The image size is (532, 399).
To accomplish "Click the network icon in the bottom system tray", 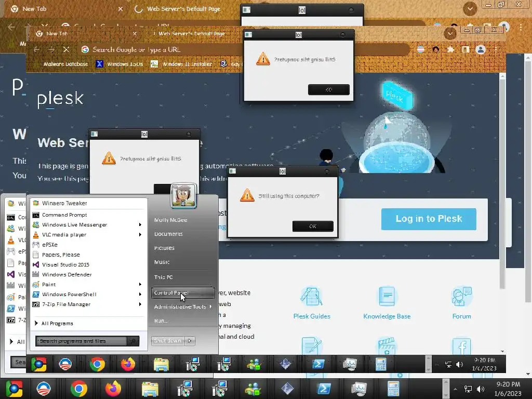I will pos(468,389).
